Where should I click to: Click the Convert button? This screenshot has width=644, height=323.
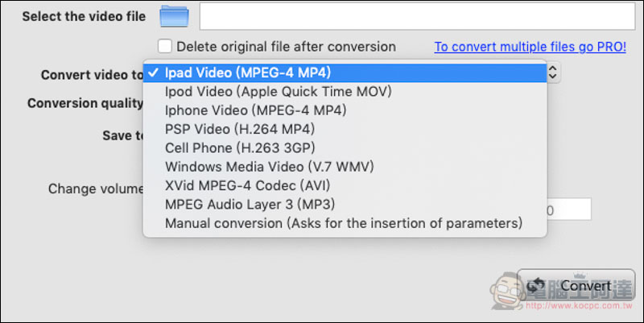tap(576, 285)
